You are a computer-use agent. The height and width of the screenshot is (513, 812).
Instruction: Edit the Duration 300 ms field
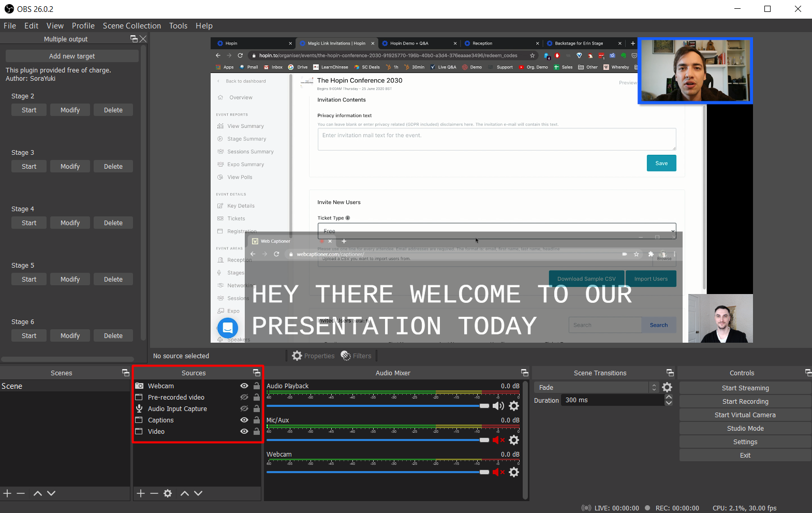[x=614, y=400]
